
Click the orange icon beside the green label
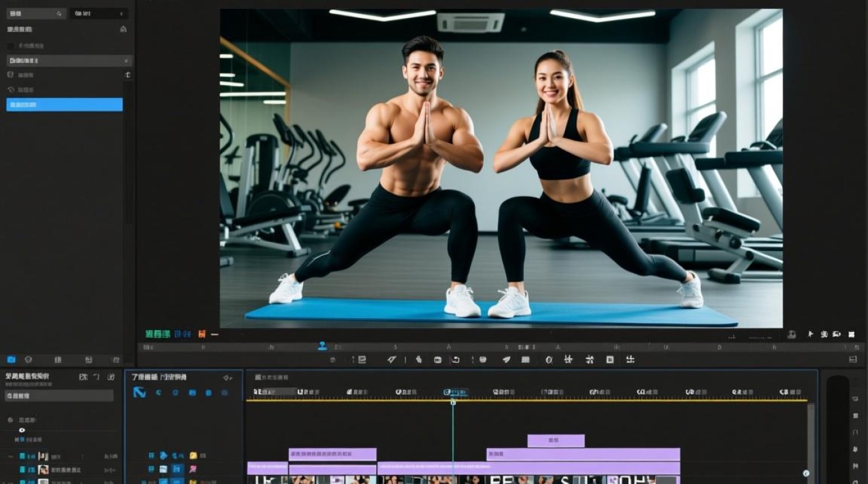pyautogui.click(x=202, y=334)
